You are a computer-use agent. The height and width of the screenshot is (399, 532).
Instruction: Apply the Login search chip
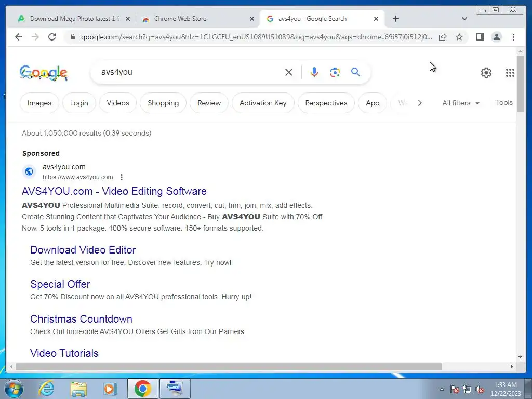pyautogui.click(x=79, y=103)
